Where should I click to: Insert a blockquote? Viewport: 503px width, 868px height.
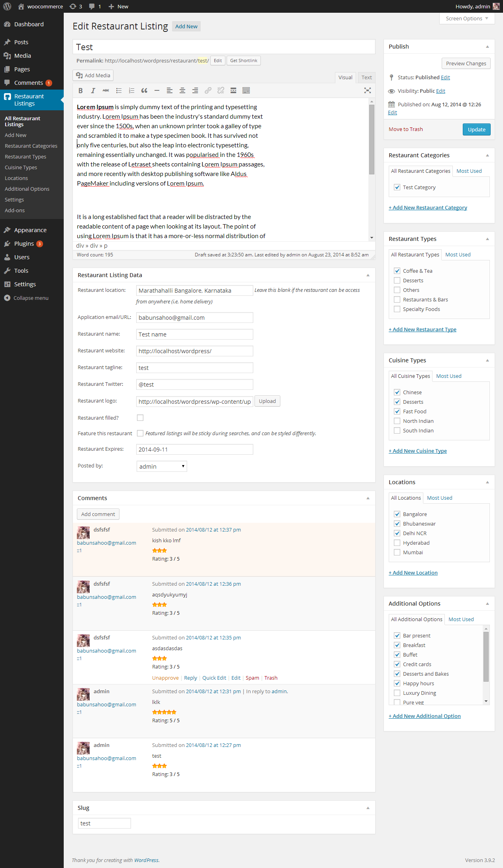144,90
